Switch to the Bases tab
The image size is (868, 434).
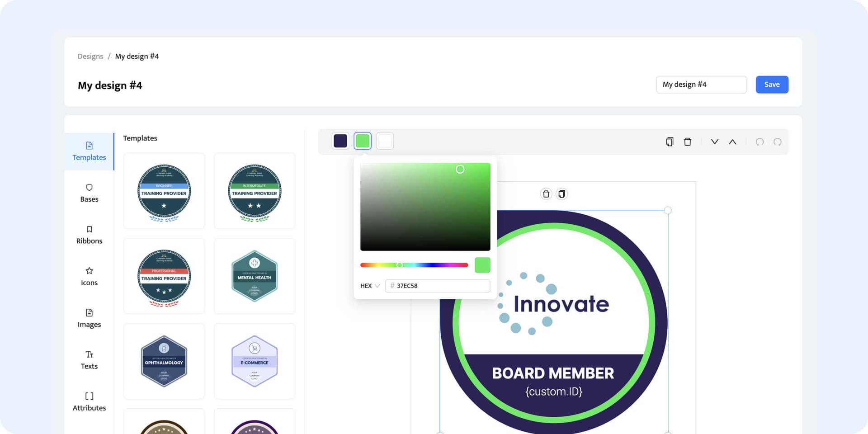point(89,193)
